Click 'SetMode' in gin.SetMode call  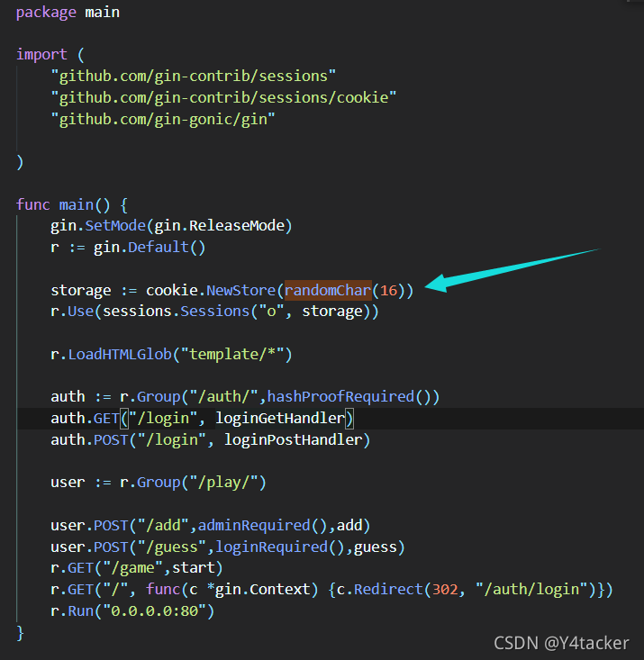[x=115, y=226]
